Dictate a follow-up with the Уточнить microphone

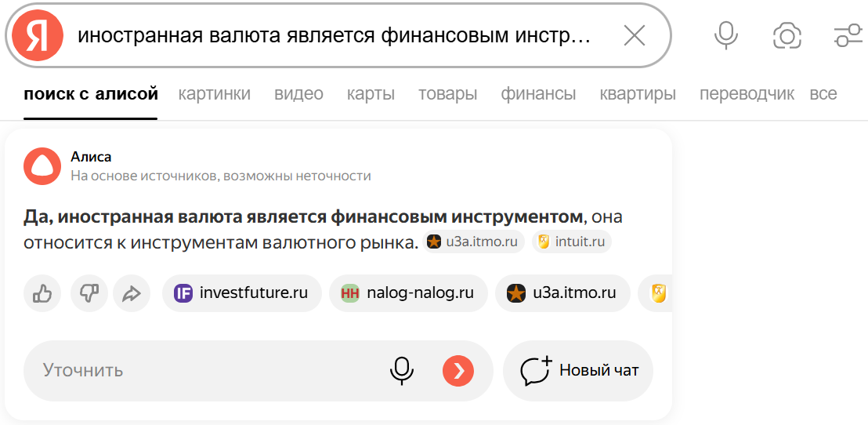(402, 371)
